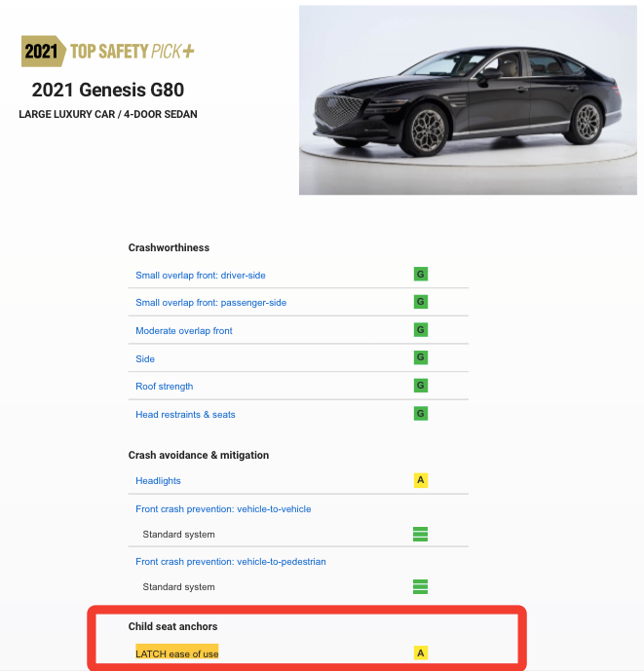This screenshot has width=644, height=671.
Task: Click the G rating icon for passenger-side small overlap
Action: click(421, 302)
